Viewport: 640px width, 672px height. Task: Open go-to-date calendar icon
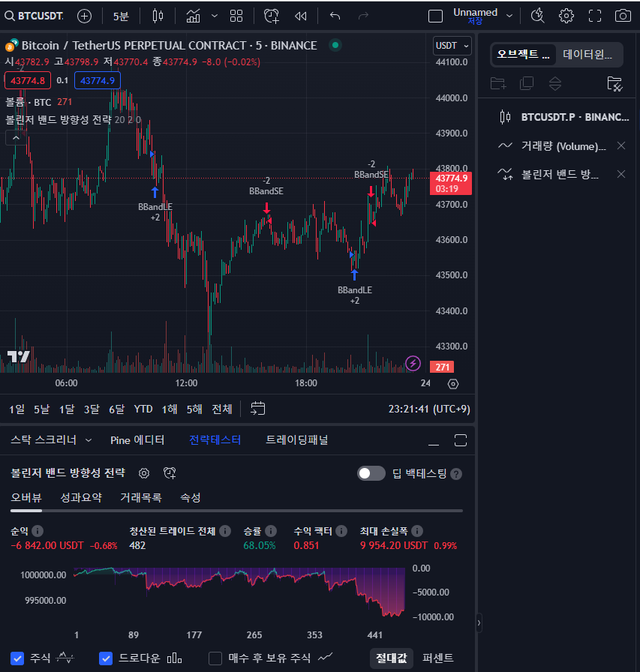point(257,409)
